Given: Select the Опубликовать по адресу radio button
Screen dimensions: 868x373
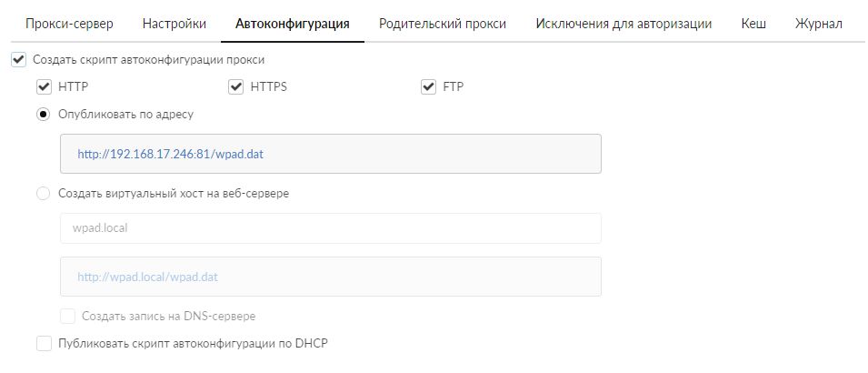Looking at the screenshot, I should coord(43,115).
